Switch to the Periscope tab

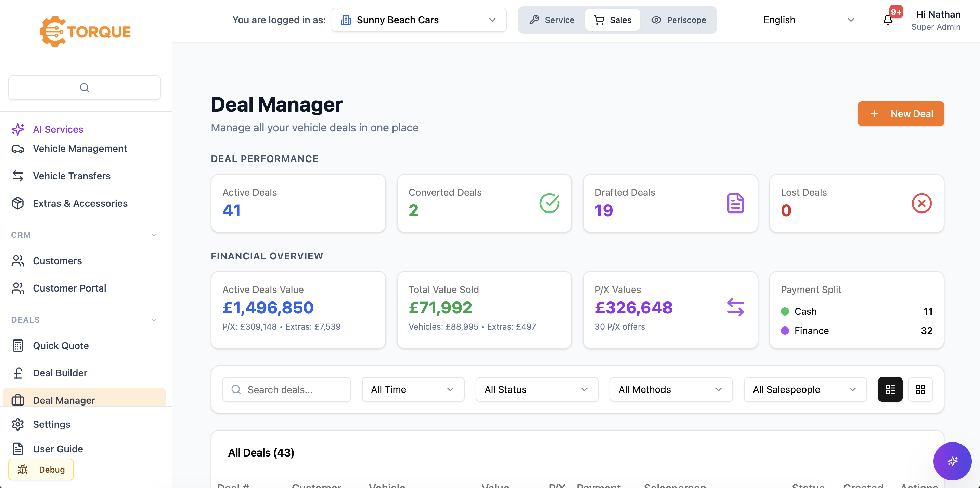(679, 20)
